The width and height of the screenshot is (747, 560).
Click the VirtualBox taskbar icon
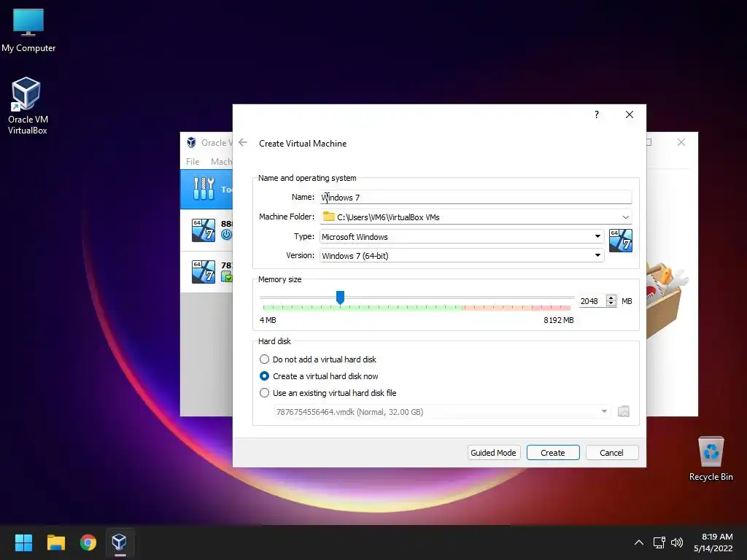[x=119, y=542]
